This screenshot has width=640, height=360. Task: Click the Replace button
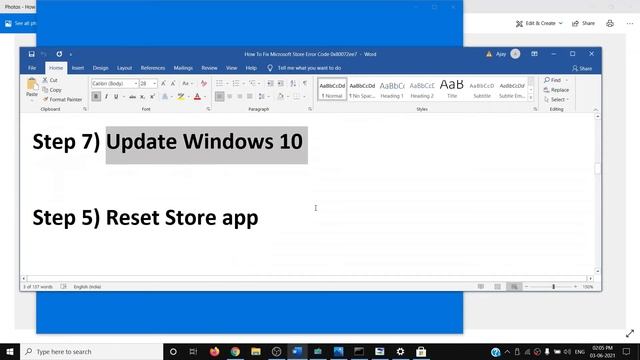pyautogui.click(x=556, y=90)
